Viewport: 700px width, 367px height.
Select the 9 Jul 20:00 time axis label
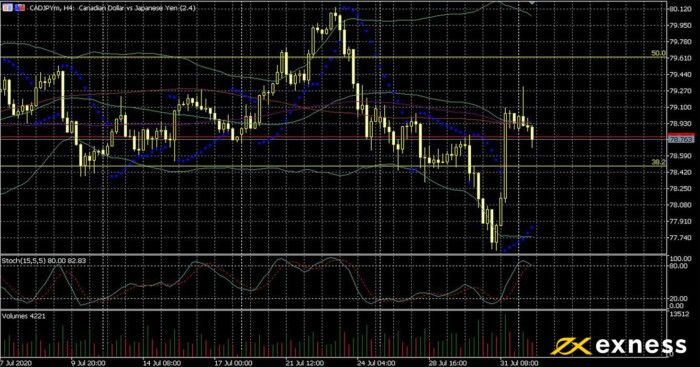[x=88, y=363]
